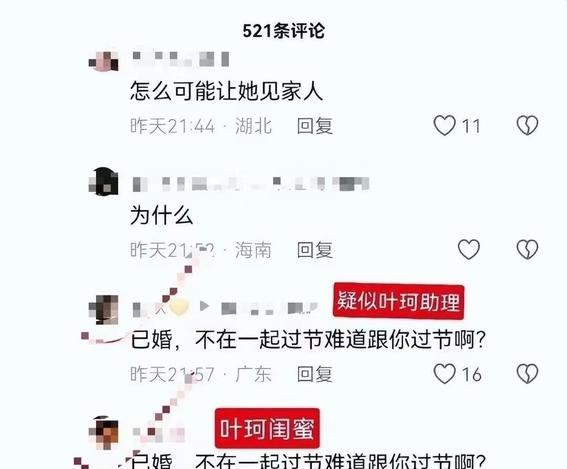Dislike the Guangdong comment with broken heart

(x=528, y=374)
